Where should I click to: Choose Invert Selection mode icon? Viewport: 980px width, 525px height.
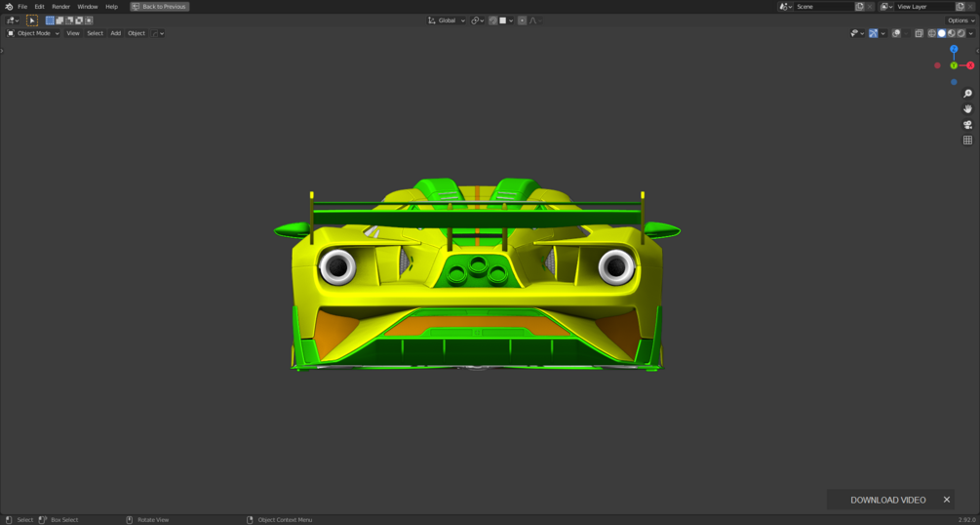79,20
